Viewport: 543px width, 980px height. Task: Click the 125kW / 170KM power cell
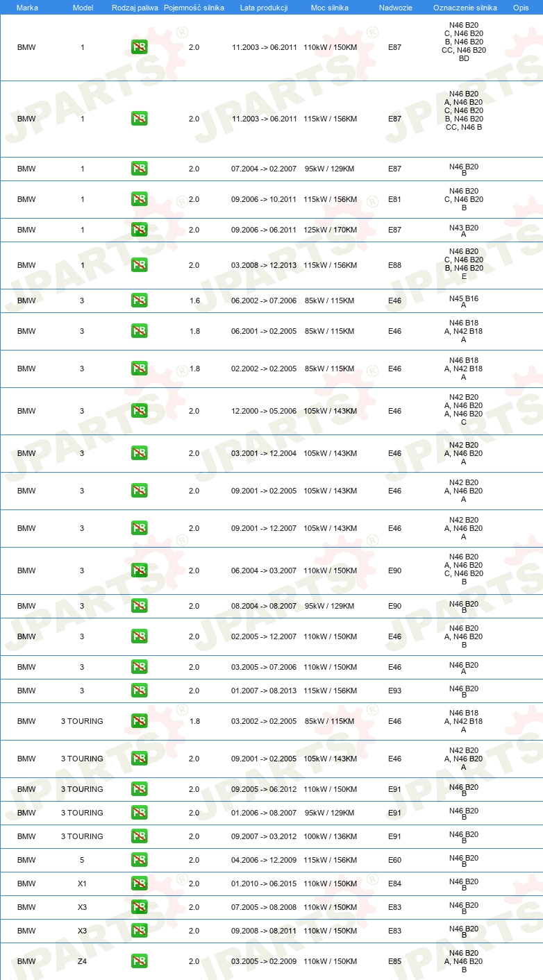pos(330,230)
